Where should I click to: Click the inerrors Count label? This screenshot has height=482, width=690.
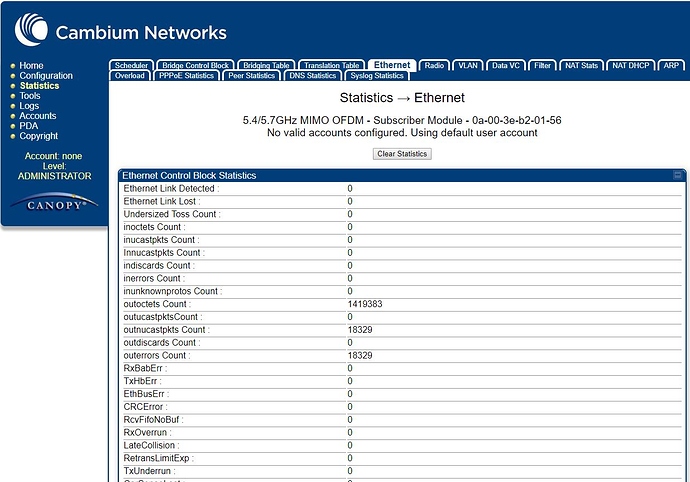click(x=154, y=278)
